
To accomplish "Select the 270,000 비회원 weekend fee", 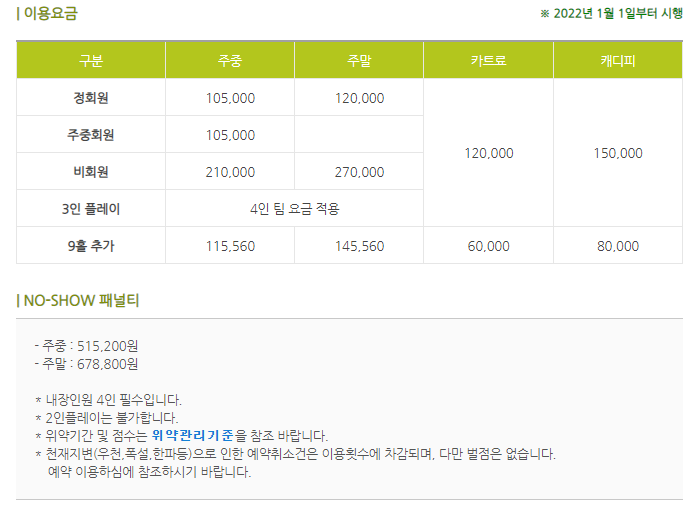I will tap(359, 172).
